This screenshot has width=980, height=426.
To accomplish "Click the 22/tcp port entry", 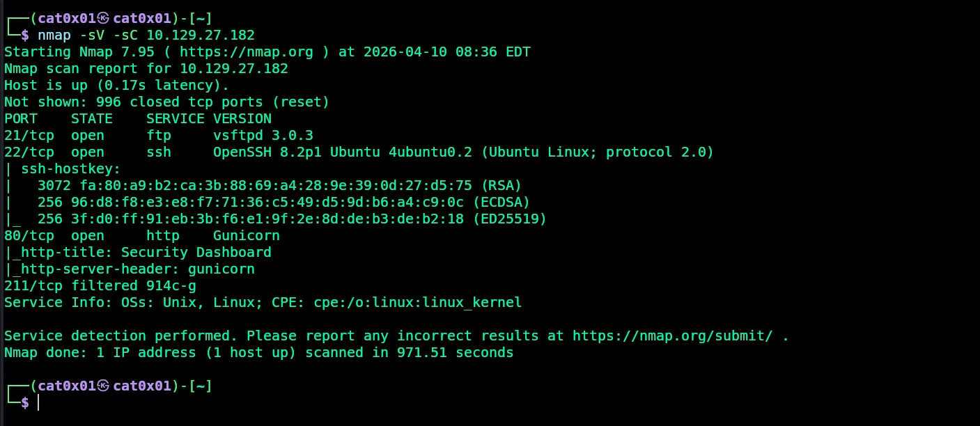I will pos(29,152).
